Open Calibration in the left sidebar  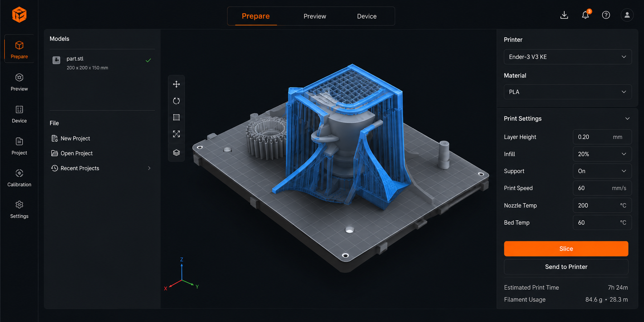[x=19, y=178]
